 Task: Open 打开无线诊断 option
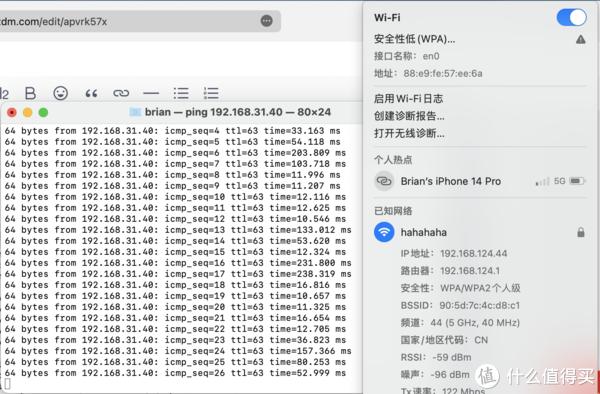pyautogui.click(x=409, y=134)
